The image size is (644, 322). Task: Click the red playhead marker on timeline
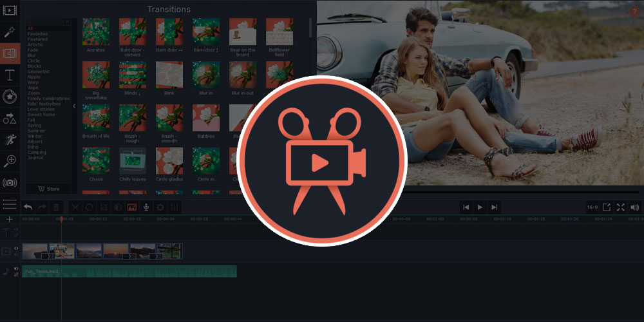tap(62, 220)
